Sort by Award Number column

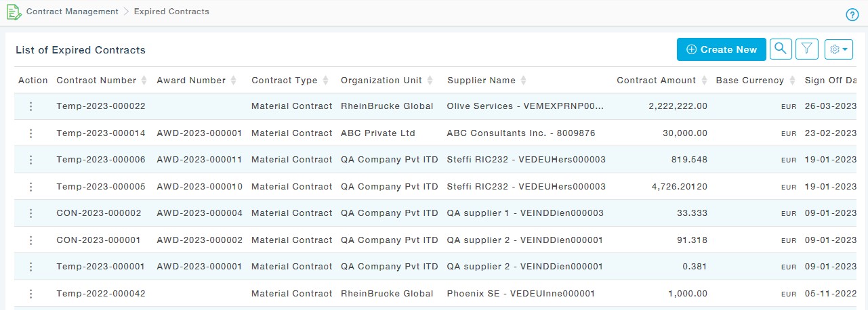(233, 81)
